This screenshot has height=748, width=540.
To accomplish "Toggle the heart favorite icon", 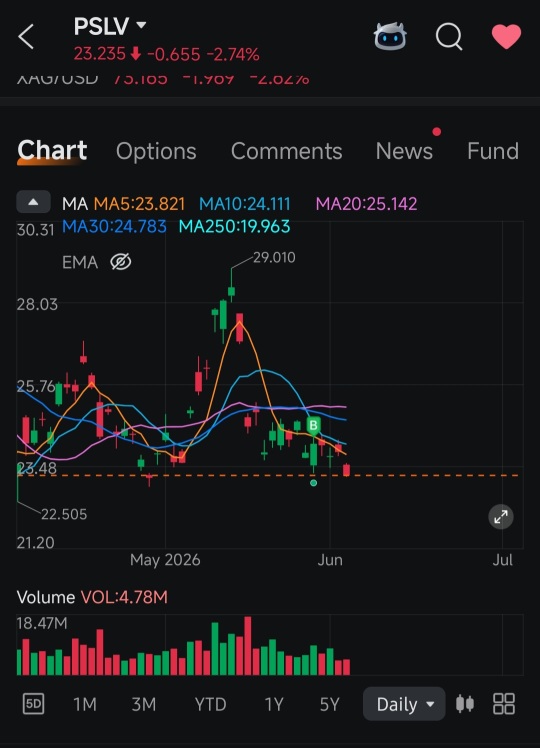I will click(506, 37).
